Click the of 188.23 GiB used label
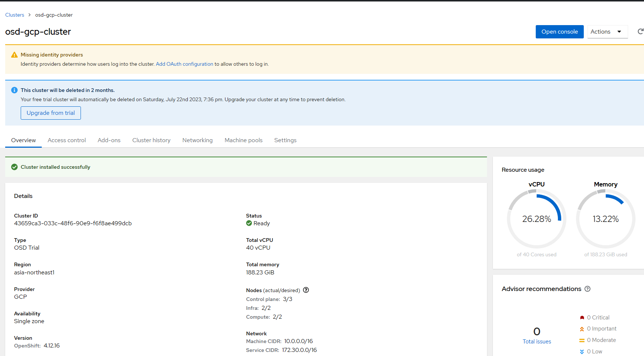644x356 pixels. 606,254
